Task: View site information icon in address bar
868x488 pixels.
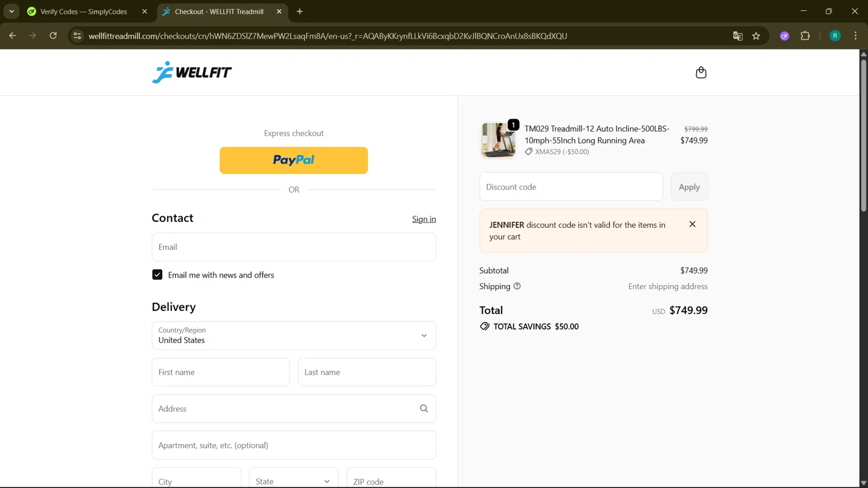Action: pos(77,36)
